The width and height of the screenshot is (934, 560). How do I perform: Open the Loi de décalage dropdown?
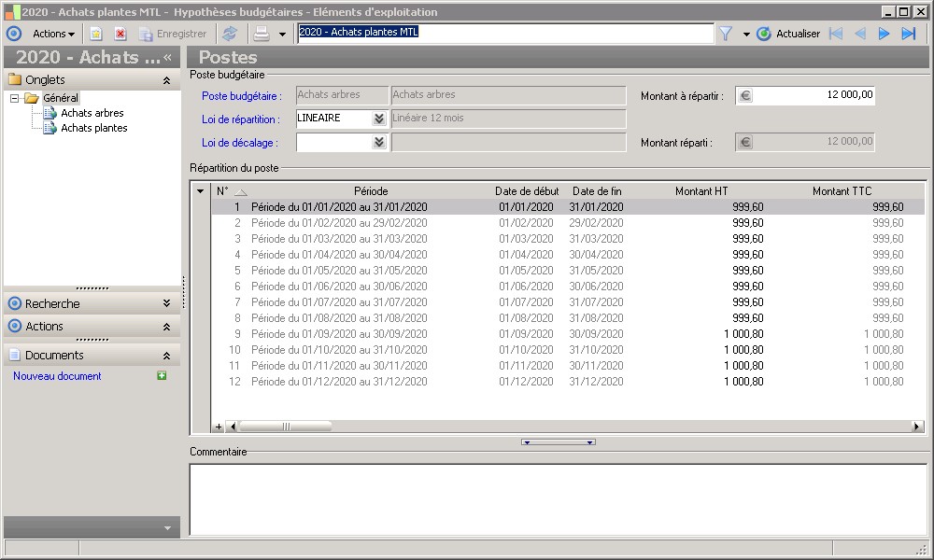click(x=378, y=142)
